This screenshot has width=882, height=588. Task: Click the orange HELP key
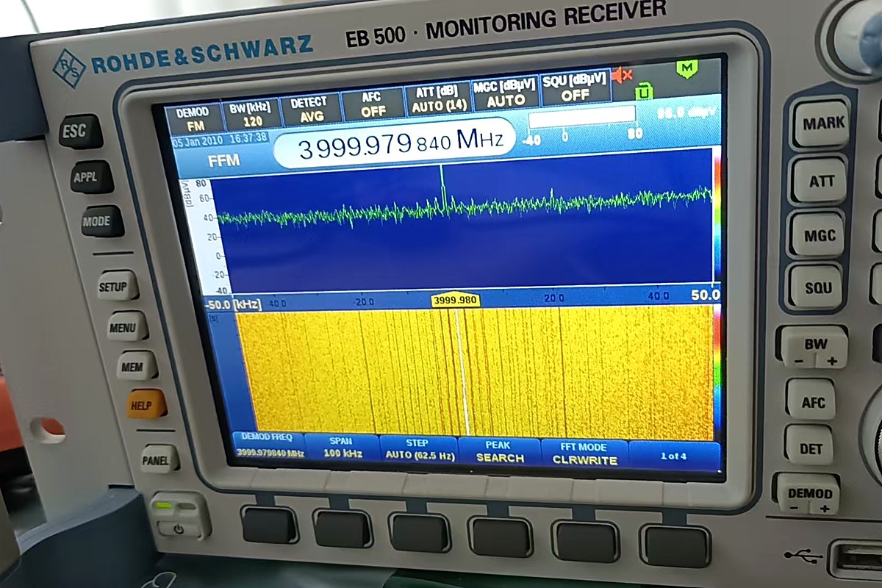(x=146, y=404)
